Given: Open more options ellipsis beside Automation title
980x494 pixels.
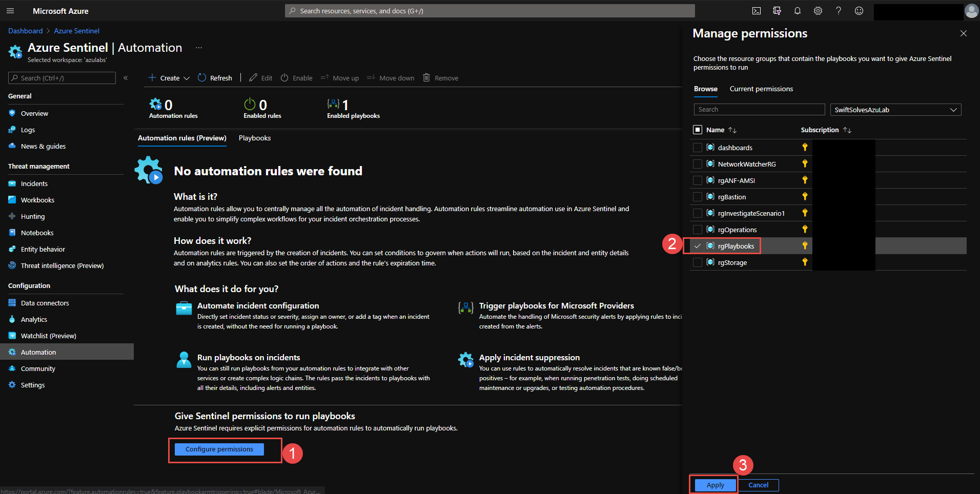Looking at the screenshot, I should click(x=199, y=48).
